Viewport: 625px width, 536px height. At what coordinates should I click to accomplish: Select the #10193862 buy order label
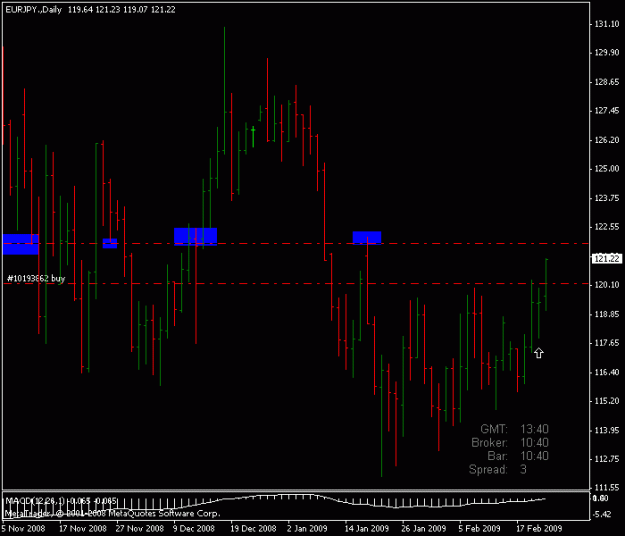click(36, 278)
